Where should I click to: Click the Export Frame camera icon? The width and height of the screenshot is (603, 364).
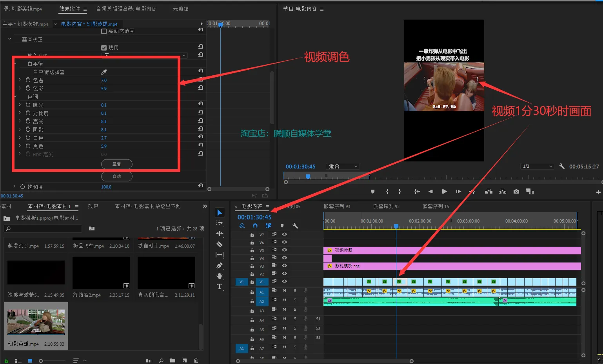click(516, 192)
